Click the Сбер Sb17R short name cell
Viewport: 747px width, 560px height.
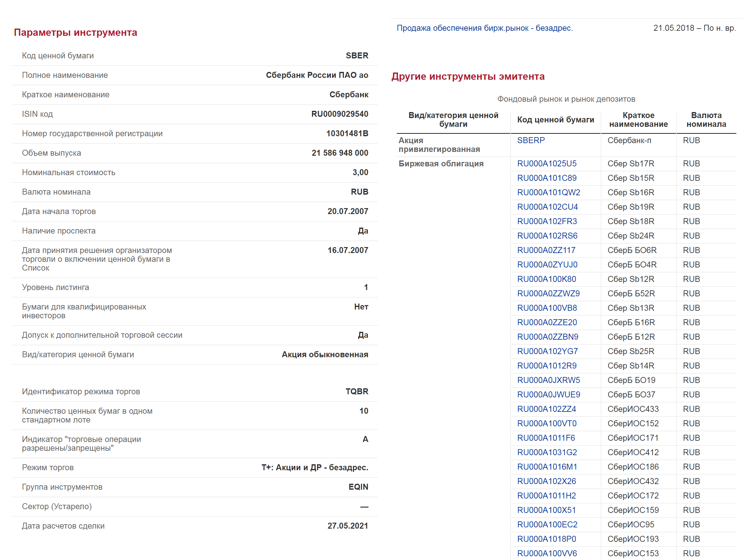tap(631, 164)
